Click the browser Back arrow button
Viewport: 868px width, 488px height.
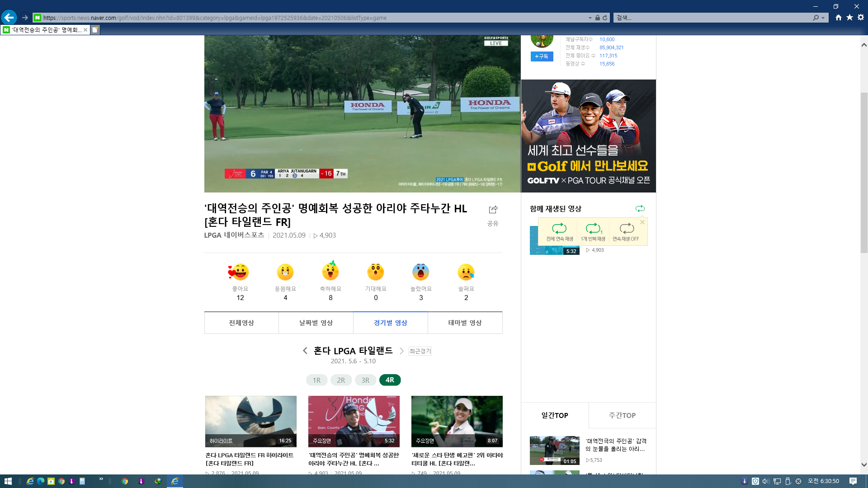9,18
